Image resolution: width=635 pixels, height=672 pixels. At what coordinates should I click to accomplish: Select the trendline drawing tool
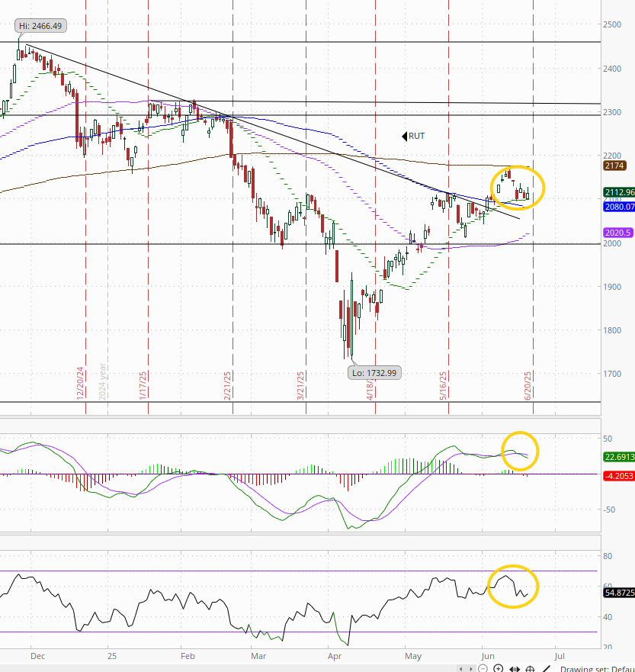click(546, 669)
